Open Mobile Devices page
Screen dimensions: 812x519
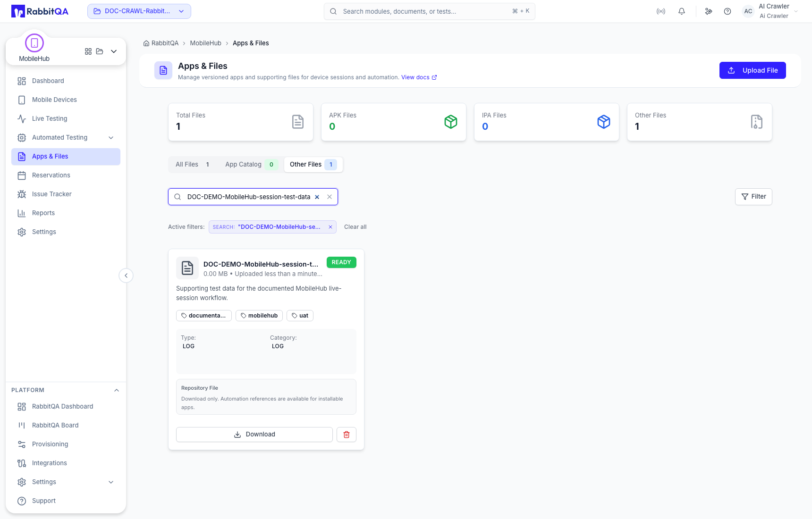pyautogui.click(x=66, y=100)
